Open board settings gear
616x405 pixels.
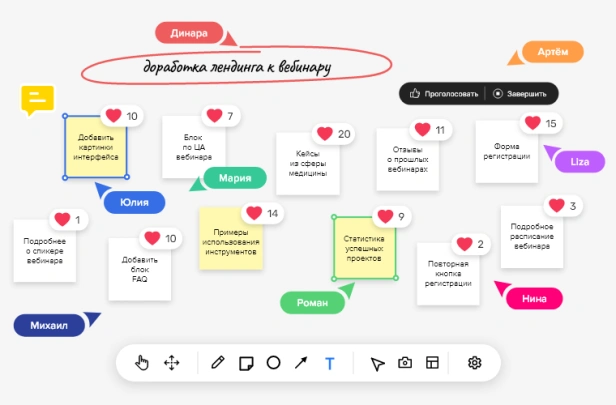(475, 363)
